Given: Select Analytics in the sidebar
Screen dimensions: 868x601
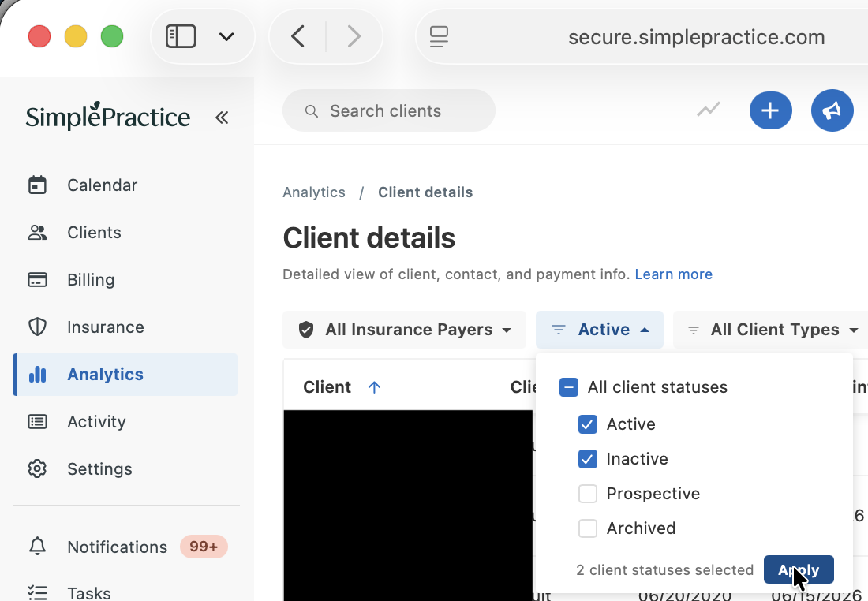Looking at the screenshot, I should (125, 375).
